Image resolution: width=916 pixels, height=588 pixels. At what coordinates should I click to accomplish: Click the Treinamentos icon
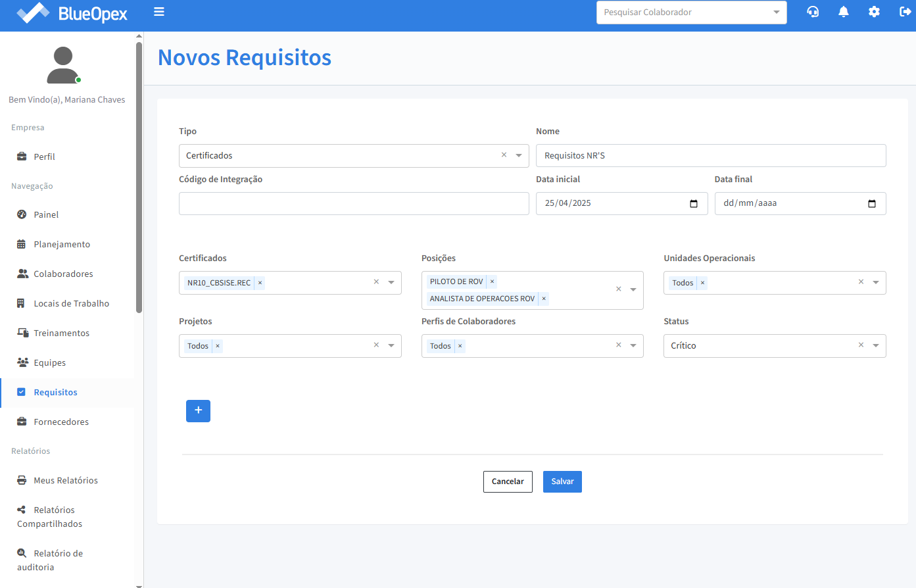pos(22,333)
